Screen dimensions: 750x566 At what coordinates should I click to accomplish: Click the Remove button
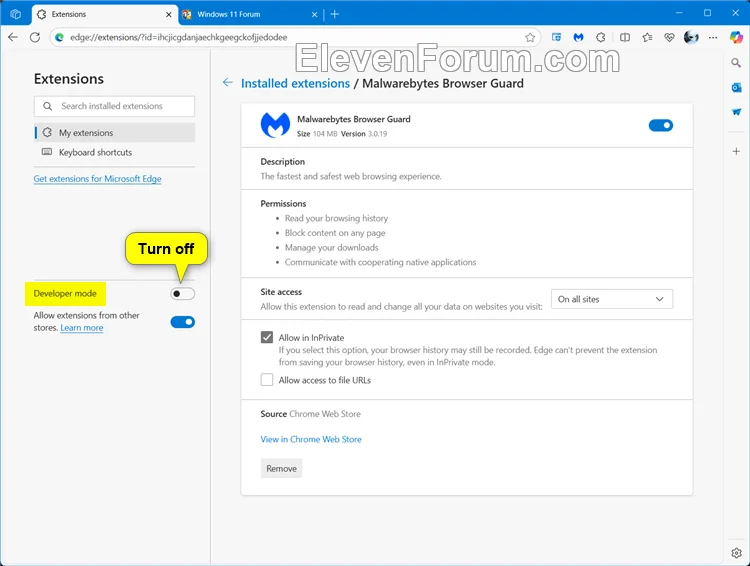pyautogui.click(x=281, y=468)
